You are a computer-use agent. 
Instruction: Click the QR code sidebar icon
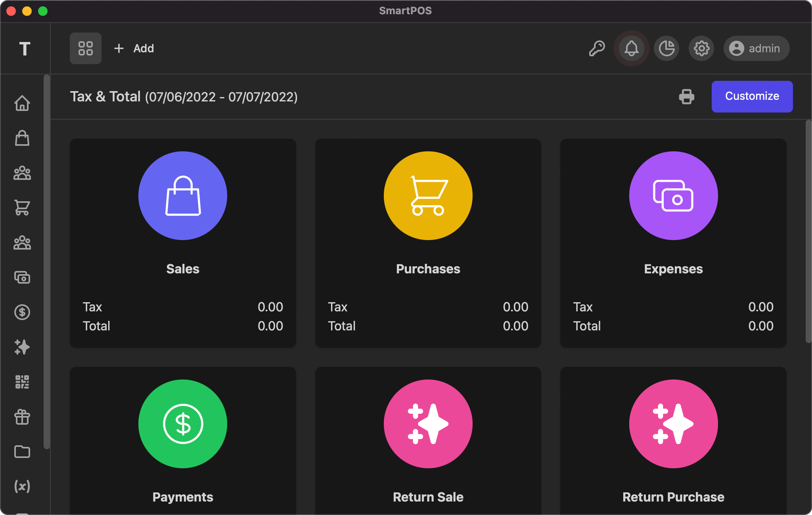22,382
